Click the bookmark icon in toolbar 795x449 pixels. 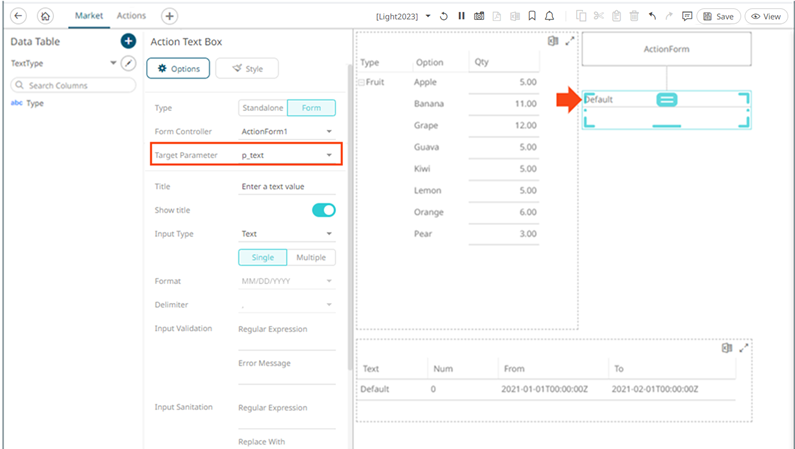click(531, 16)
